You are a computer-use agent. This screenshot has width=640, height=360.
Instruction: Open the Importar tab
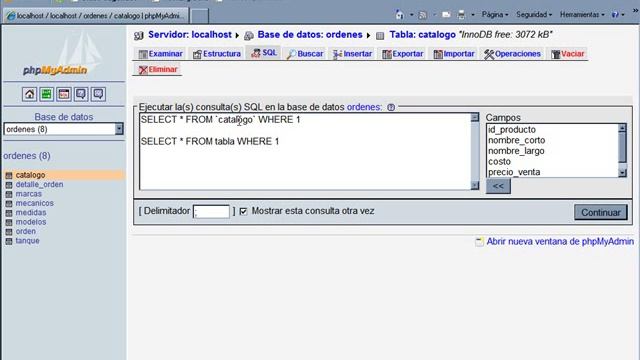tap(454, 54)
